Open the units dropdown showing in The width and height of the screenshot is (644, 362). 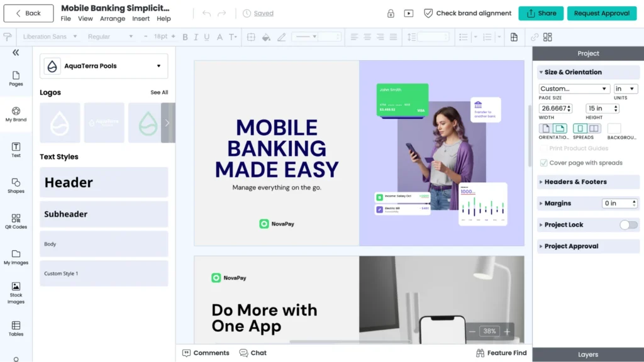pos(625,89)
